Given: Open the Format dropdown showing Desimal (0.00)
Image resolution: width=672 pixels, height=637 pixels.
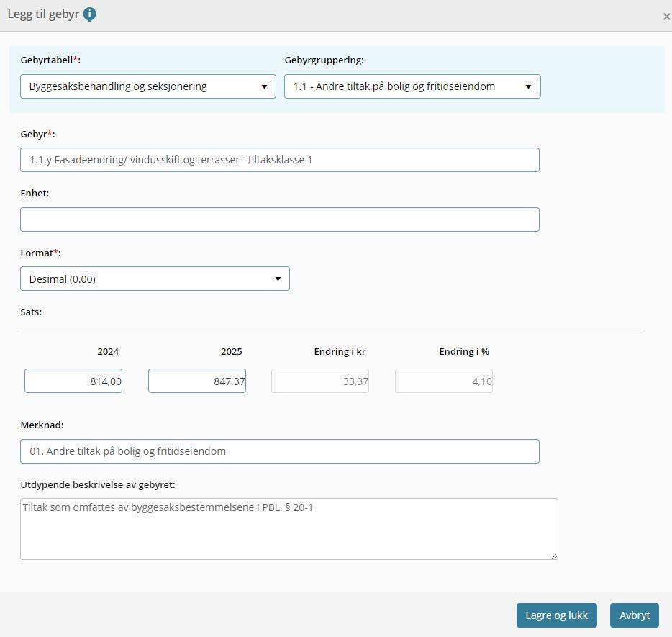Looking at the screenshot, I should 155,279.
